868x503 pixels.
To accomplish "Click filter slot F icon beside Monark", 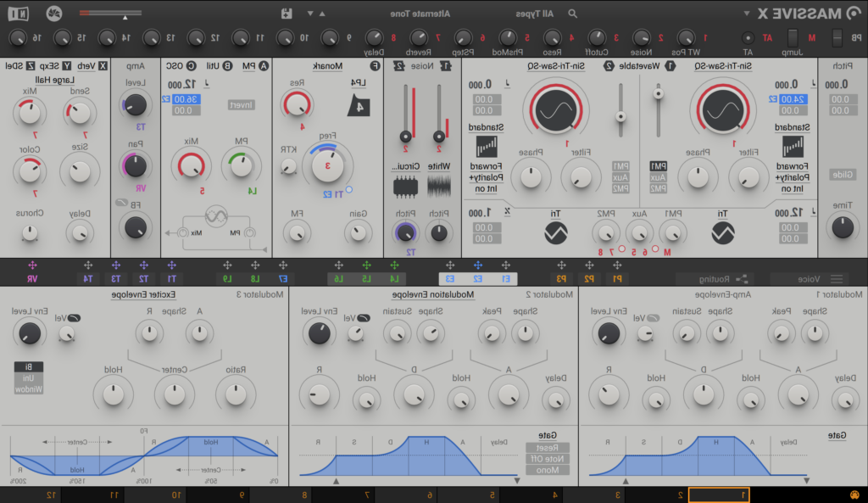I will pos(375,66).
